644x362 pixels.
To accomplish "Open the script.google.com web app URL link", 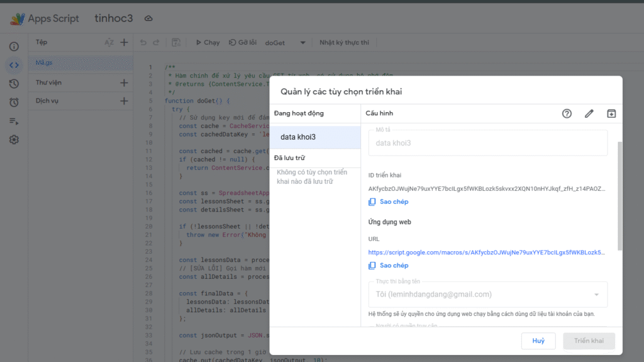I will pyautogui.click(x=486, y=252).
